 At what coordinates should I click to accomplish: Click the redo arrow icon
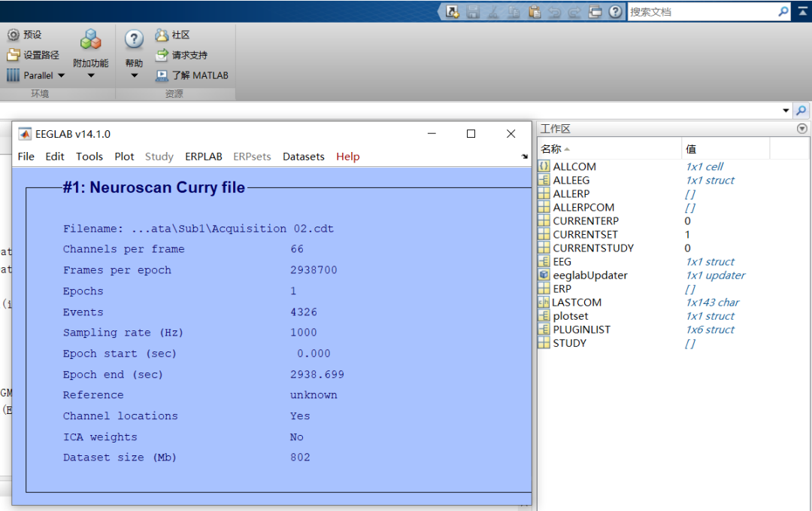pos(575,11)
